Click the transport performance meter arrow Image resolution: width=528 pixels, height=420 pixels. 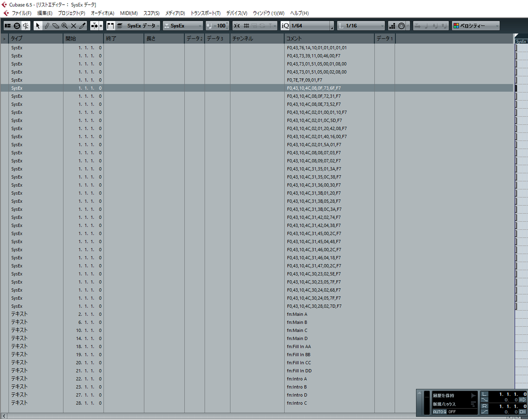click(x=420, y=393)
